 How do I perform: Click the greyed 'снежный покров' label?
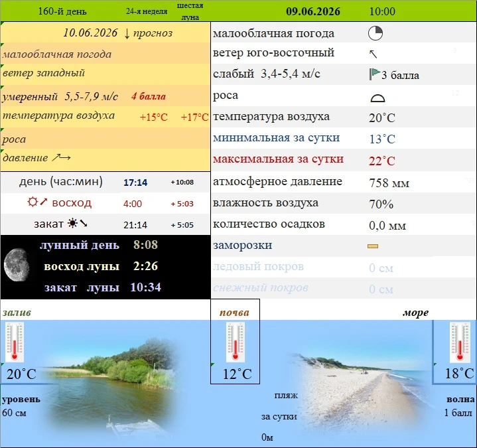(x=261, y=288)
